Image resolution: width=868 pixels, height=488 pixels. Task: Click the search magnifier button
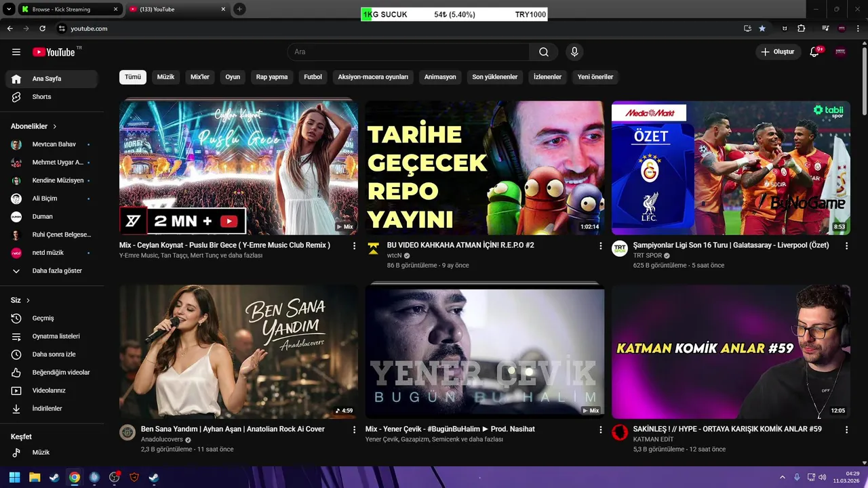544,52
